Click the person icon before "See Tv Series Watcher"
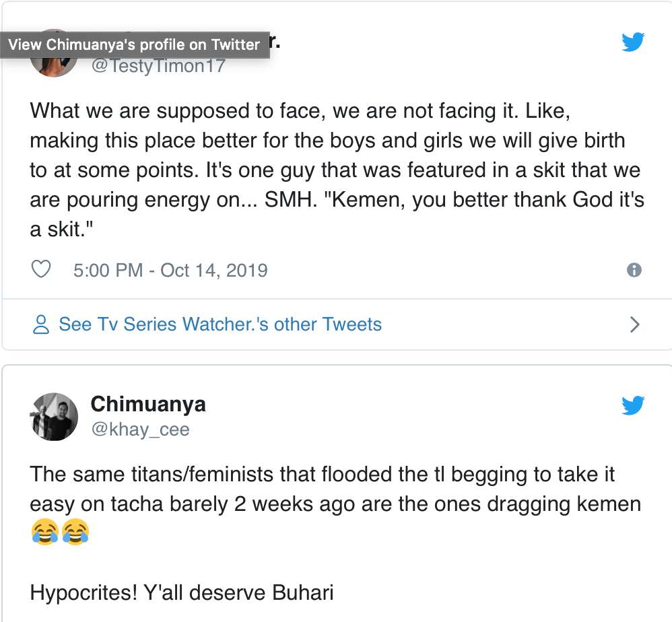Image resolution: width=672 pixels, height=622 pixels. coord(42,324)
